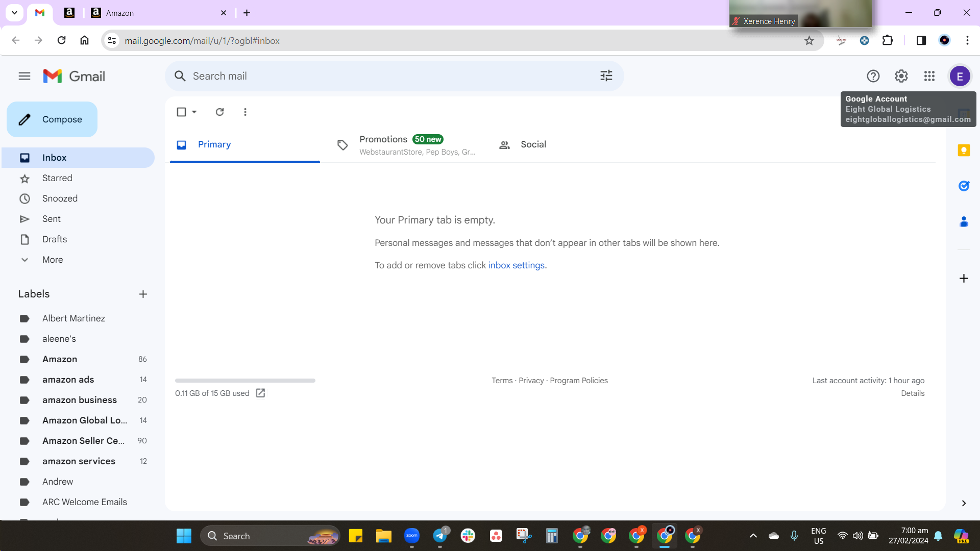Toggle the main menu hamburger

pyautogui.click(x=24, y=76)
